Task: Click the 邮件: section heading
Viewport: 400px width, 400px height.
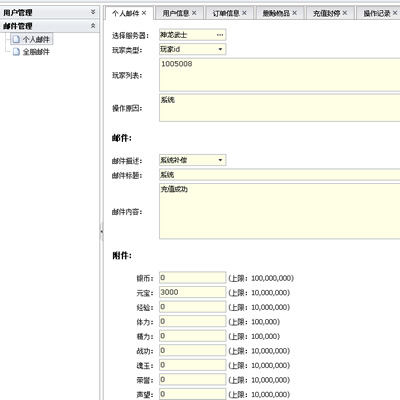Action: pyautogui.click(x=122, y=138)
